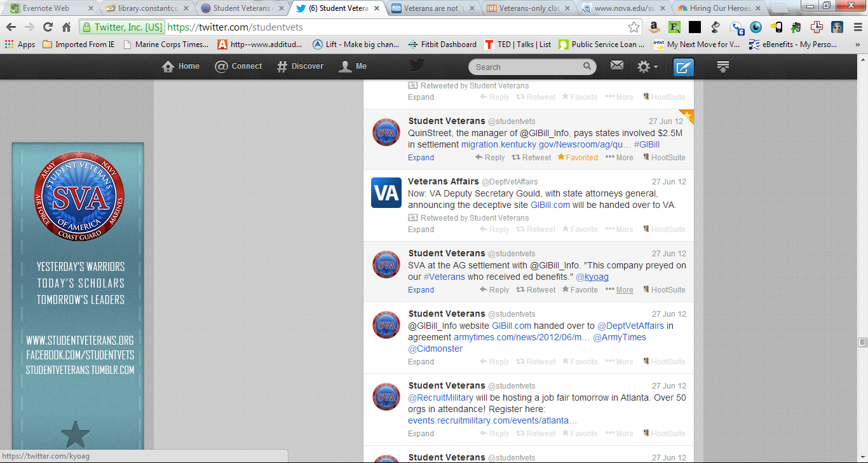Click the page vertical scrollbar thumb
This screenshot has height=463, width=868.
pos(862,342)
